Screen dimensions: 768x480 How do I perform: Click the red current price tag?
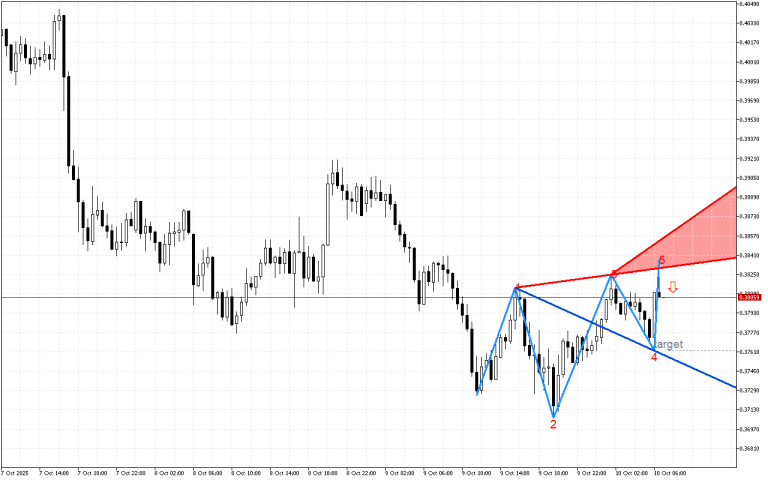coord(748,297)
